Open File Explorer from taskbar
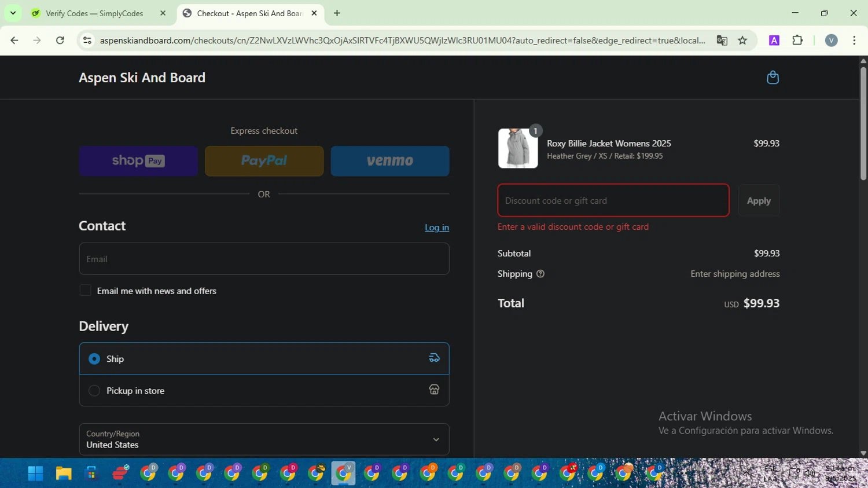868x488 pixels. (x=64, y=474)
